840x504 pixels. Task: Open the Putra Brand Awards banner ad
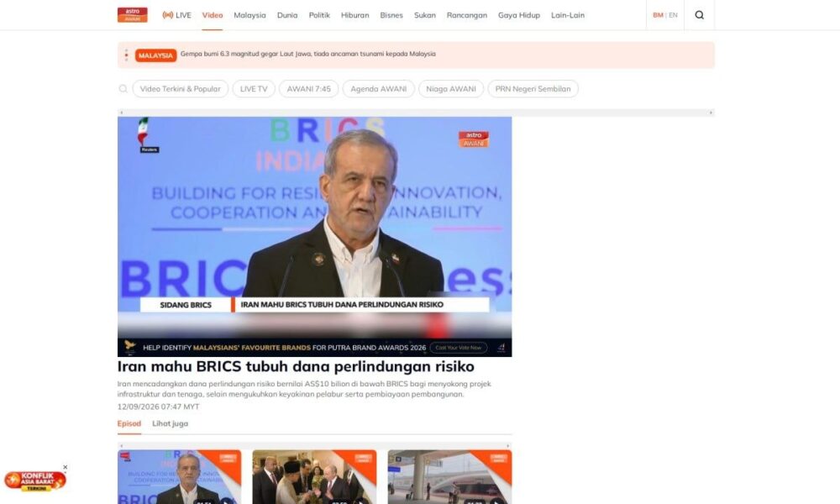(x=314, y=348)
